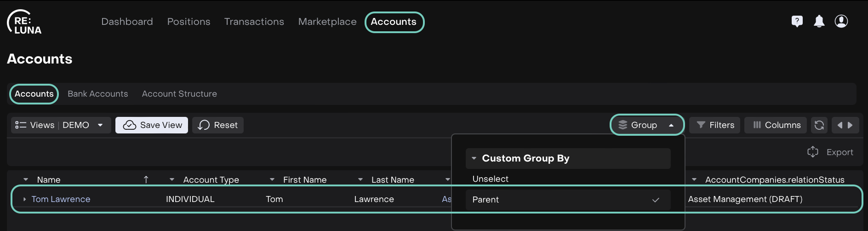The height and width of the screenshot is (231, 868).
Task: Switch to the Bank Accounts tab
Action: tap(97, 94)
